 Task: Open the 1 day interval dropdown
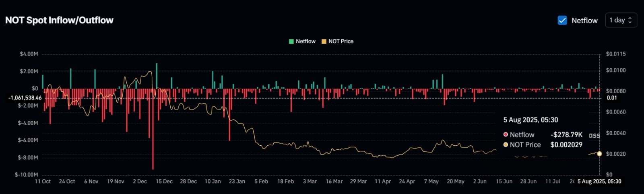621,20
